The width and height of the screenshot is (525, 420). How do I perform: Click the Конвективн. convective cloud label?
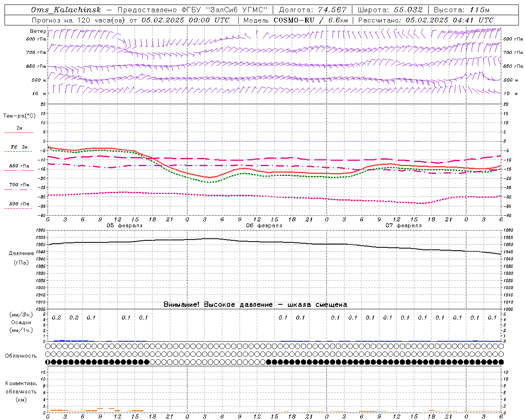click(x=21, y=383)
